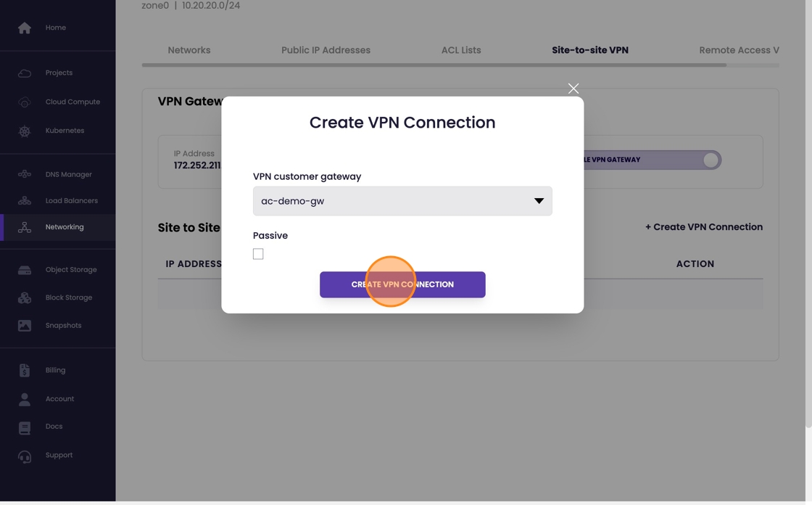Expand the VPN customer gateway dropdown arrow

click(x=539, y=201)
